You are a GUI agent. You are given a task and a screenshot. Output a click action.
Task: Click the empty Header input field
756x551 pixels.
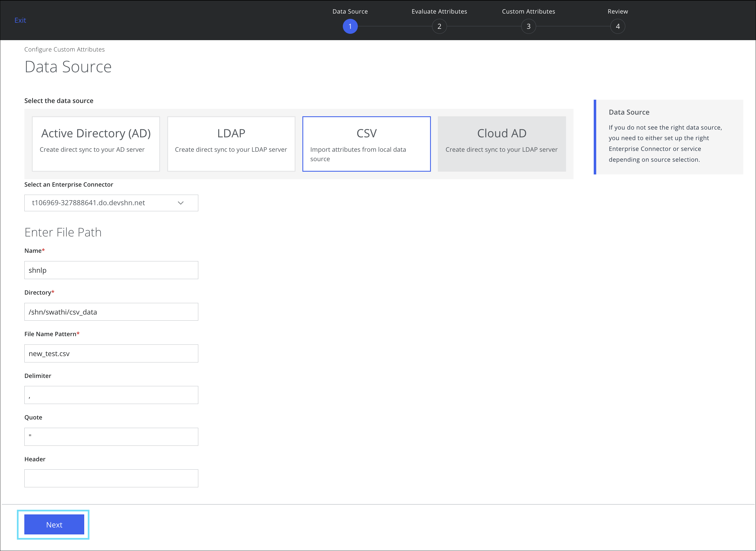111,478
